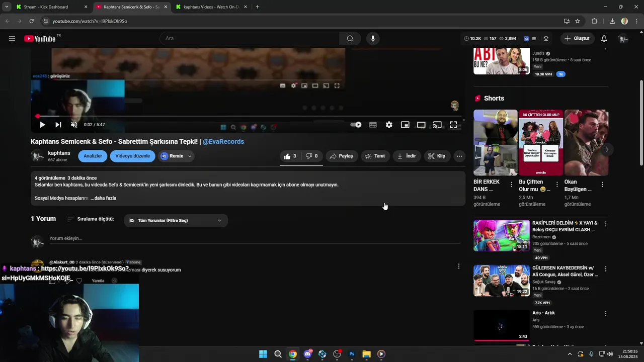
Task: Click the Yorum ekleyin comment field
Action: (x=254, y=239)
